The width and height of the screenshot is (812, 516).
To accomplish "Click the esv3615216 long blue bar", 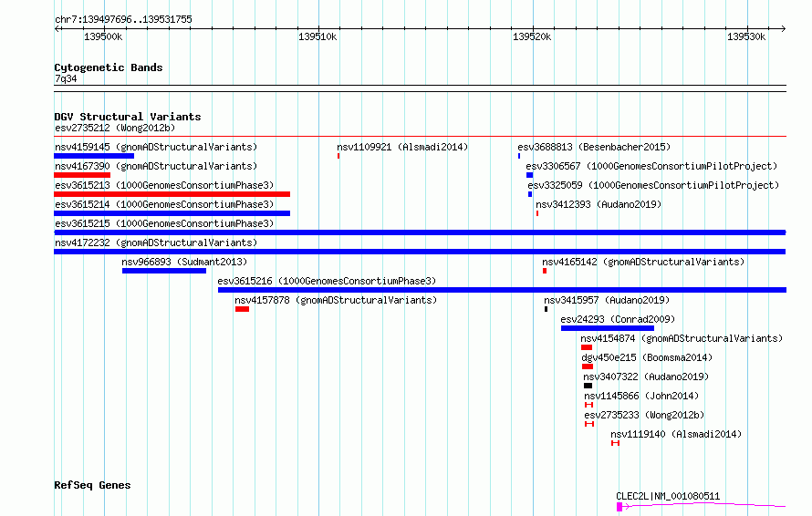I will point(503,290).
